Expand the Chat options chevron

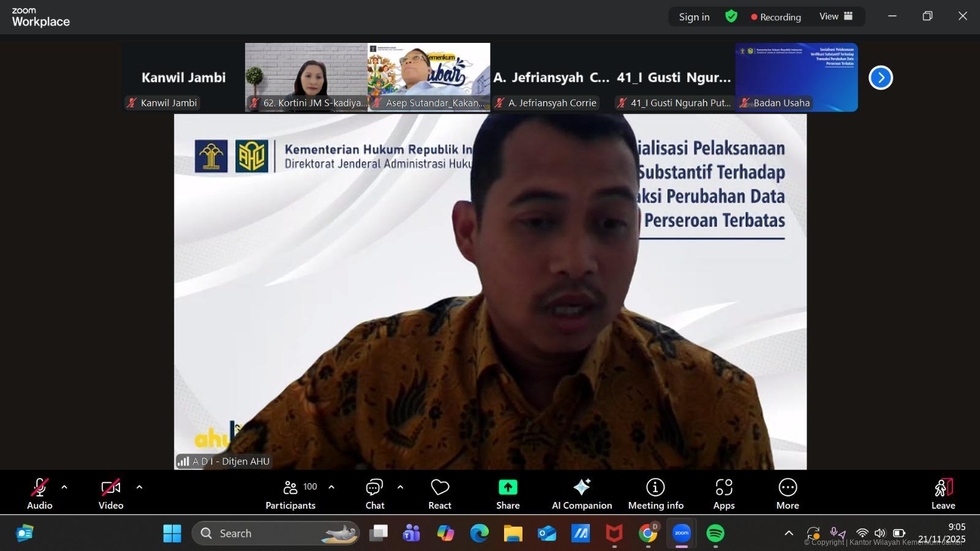click(x=400, y=487)
